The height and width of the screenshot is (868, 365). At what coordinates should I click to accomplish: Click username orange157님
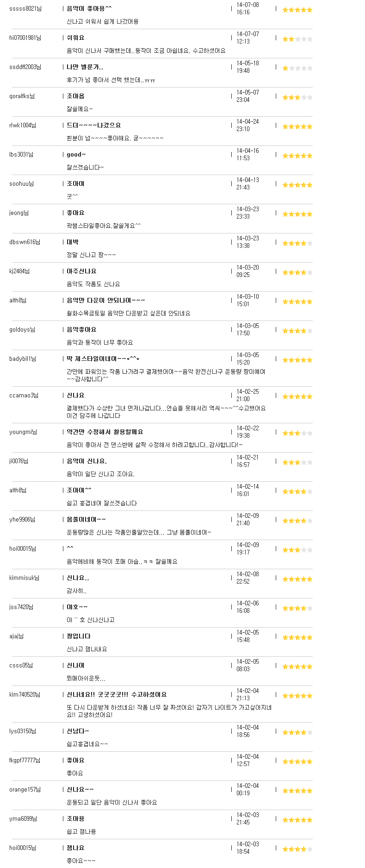(25, 789)
